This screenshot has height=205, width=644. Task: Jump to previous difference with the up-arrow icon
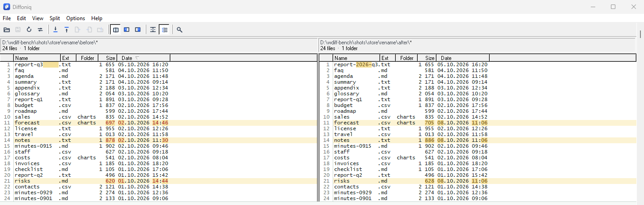(67, 30)
